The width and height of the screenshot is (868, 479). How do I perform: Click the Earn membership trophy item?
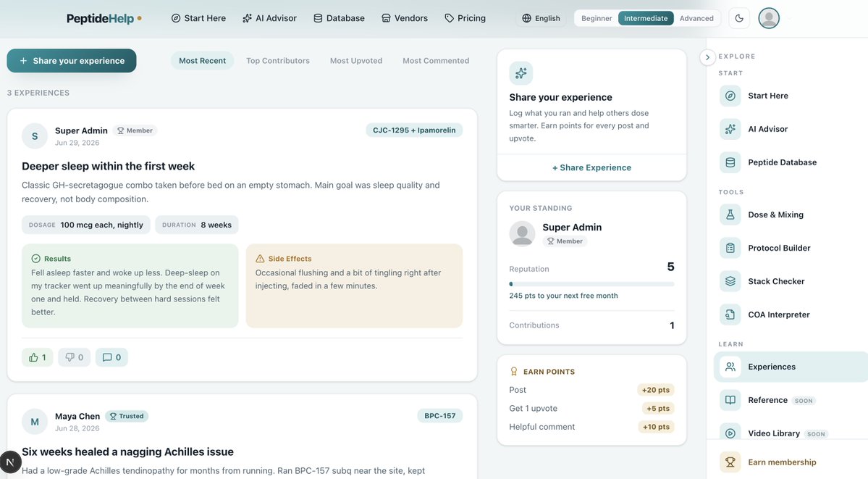click(791, 462)
